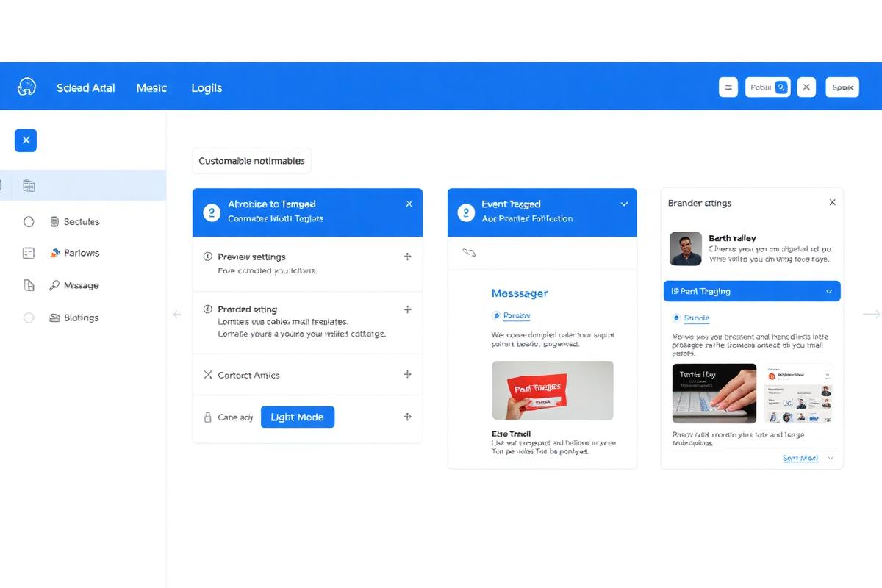Click the Sert Meal link
The width and height of the screenshot is (882, 588).
[x=800, y=458]
